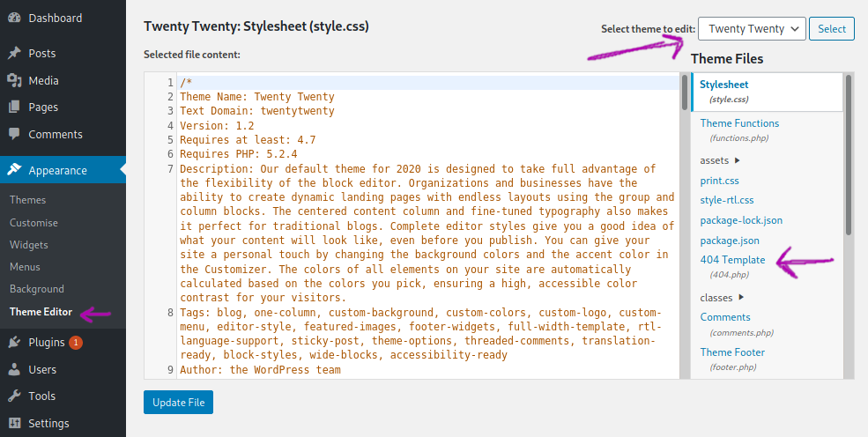Click the Tools wrench icon
This screenshot has width=868, height=437.
14,396
